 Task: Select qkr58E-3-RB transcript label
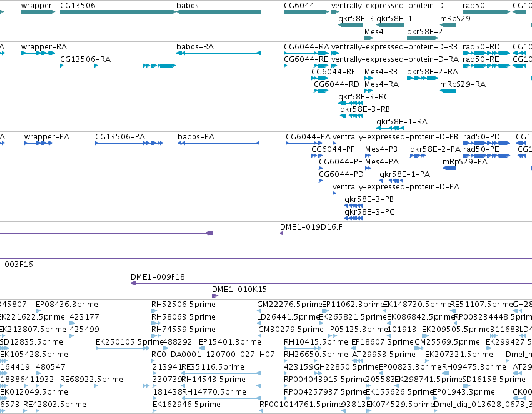tap(365, 109)
